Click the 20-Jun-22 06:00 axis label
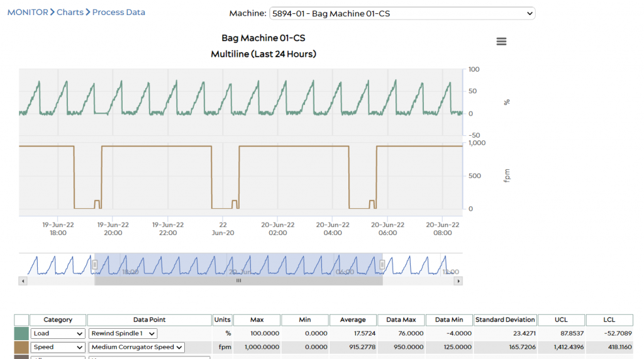The image size is (644, 359). 387,229
